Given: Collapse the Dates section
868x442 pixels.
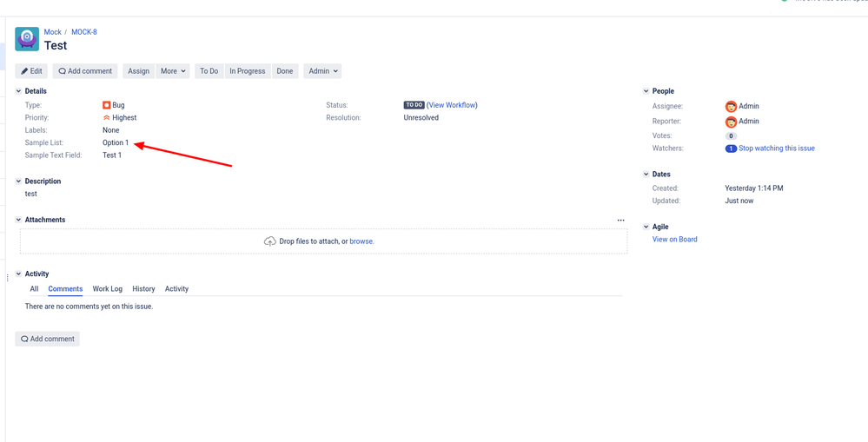Looking at the screenshot, I should 646,175.
